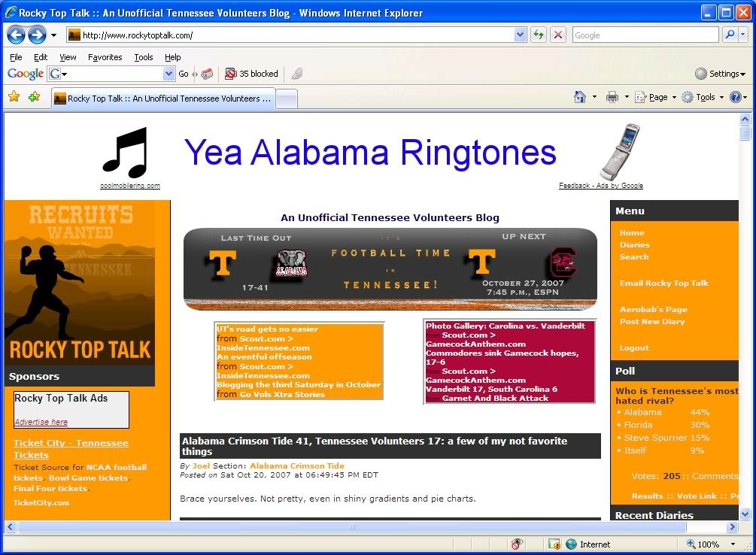Click the South Carolina Gamecocks logo
The width and height of the screenshot is (756, 555).
click(x=563, y=262)
